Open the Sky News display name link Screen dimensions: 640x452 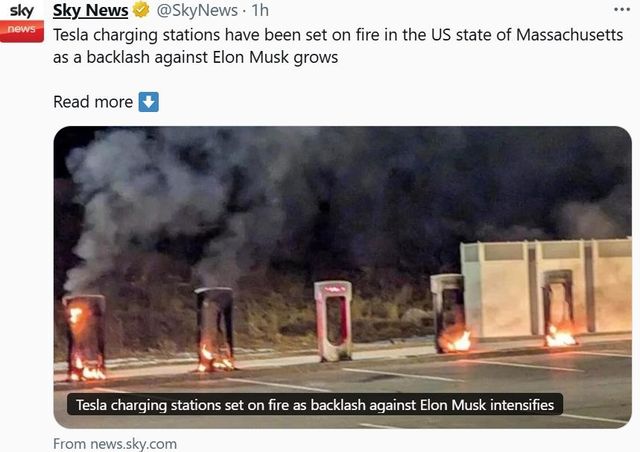[x=91, y=10]
